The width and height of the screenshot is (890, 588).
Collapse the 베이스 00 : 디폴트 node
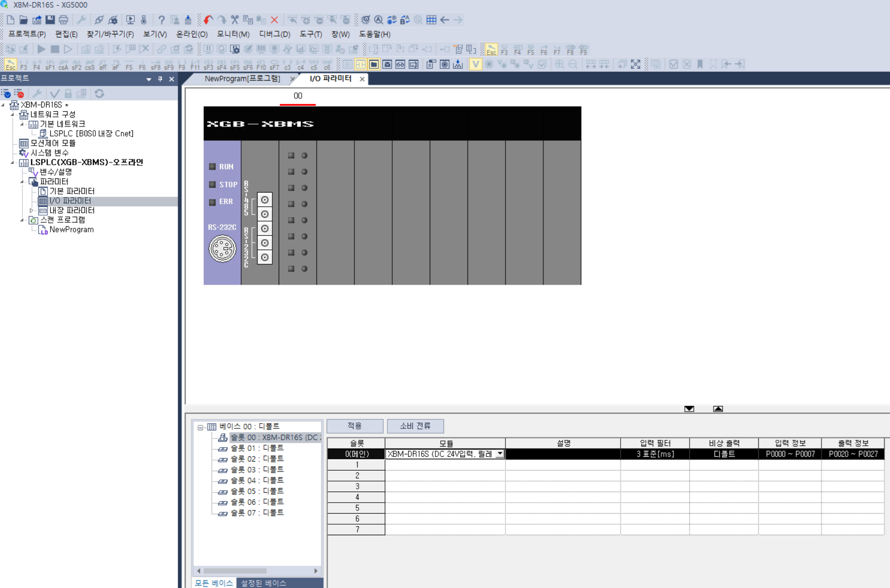pyautogui.click(x=200, y=427)
